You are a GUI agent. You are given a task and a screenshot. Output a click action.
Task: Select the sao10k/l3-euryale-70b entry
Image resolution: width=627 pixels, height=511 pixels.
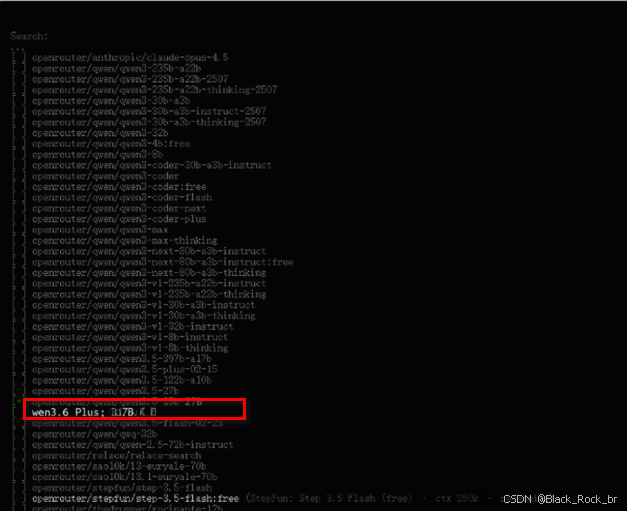[x=119, y=467]
